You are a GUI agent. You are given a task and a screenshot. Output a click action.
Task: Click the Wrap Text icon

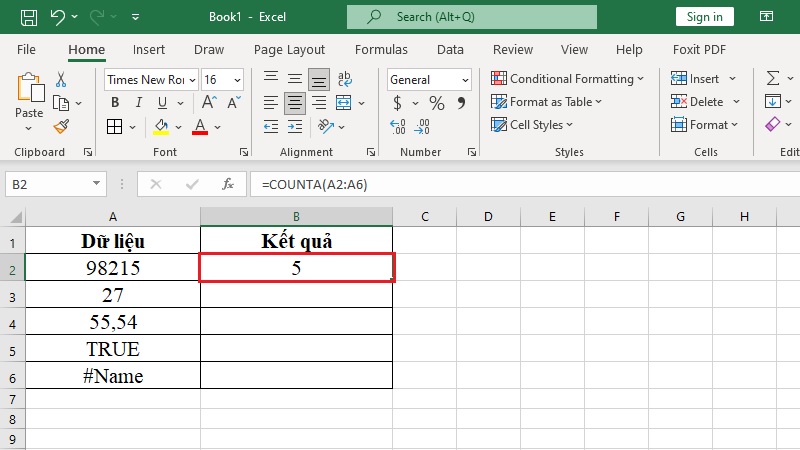[344, 79]
